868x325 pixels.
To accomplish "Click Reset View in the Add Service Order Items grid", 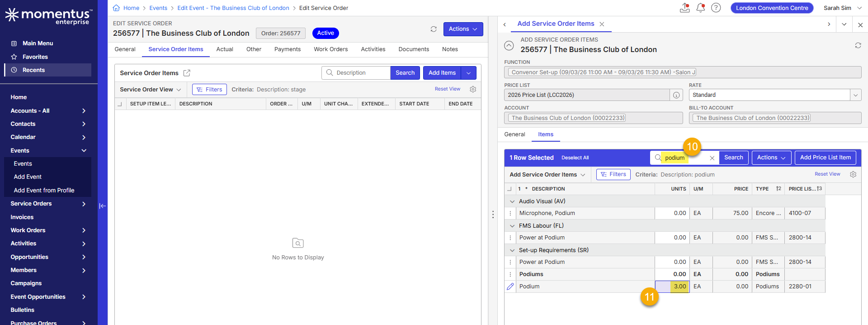I will pos(827,174).
